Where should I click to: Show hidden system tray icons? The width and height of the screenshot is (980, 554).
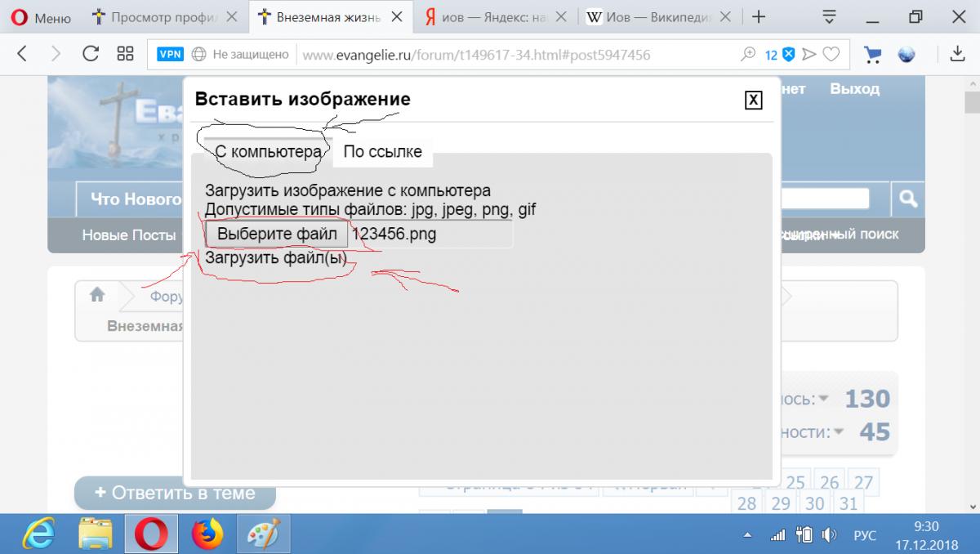(x=748, y=536)
